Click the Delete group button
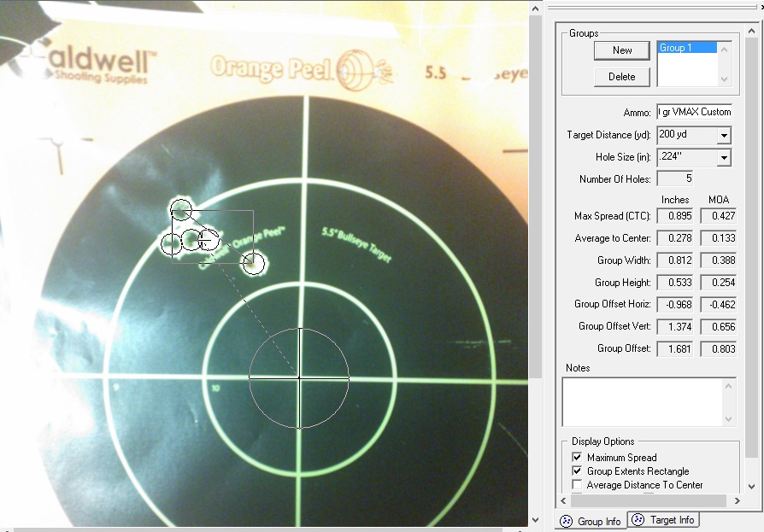Image resolution: width=764 pixels, height=532 pixels. tap(622, 76)
